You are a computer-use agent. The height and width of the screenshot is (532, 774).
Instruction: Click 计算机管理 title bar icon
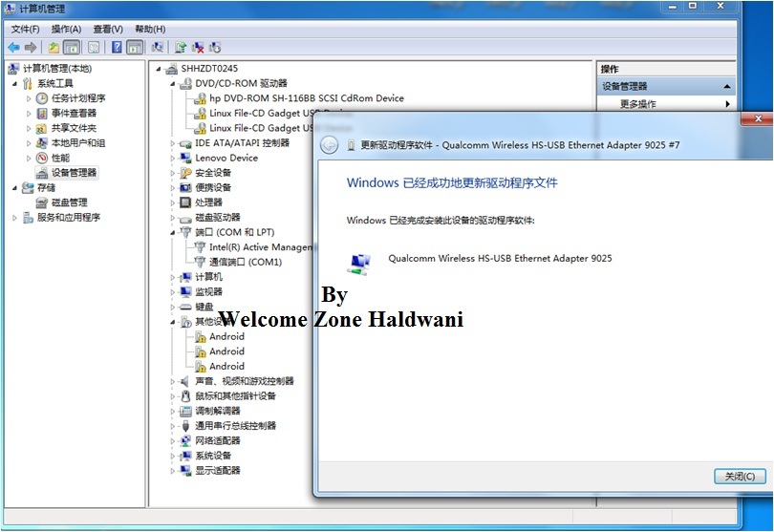click(10, 9)
